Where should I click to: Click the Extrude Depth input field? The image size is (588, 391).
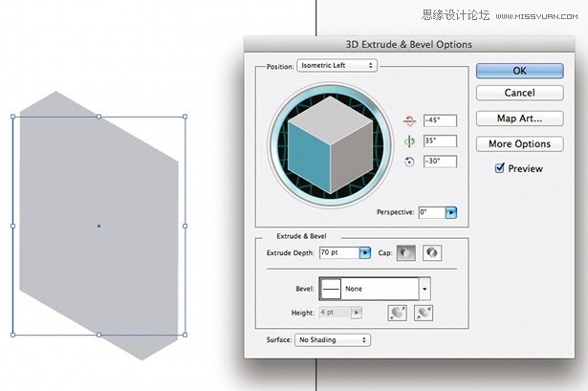pos(338,252)
